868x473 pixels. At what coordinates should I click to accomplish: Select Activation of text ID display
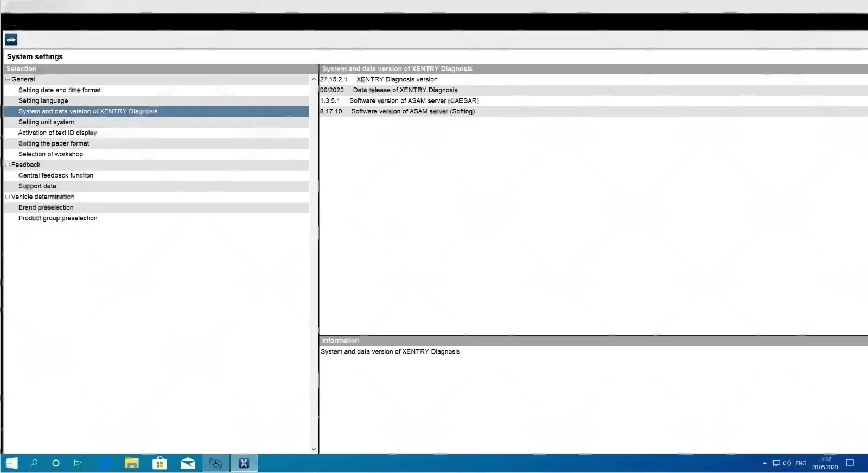[x=157, y=133]
